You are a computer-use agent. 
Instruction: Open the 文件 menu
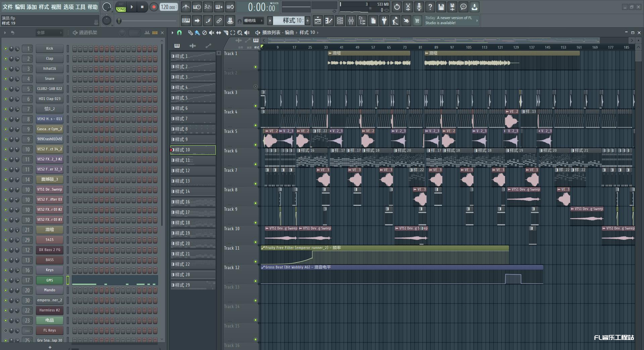pos(7,7)
